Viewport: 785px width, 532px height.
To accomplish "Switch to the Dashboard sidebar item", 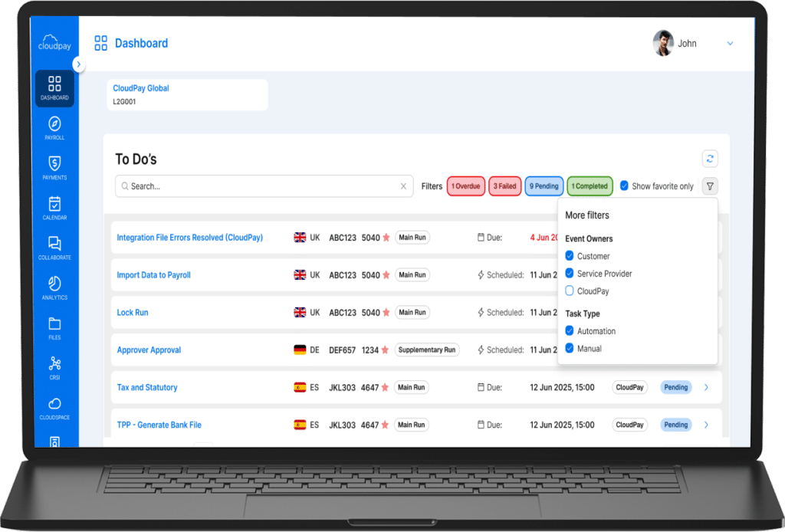I will [x=54, y=87].
